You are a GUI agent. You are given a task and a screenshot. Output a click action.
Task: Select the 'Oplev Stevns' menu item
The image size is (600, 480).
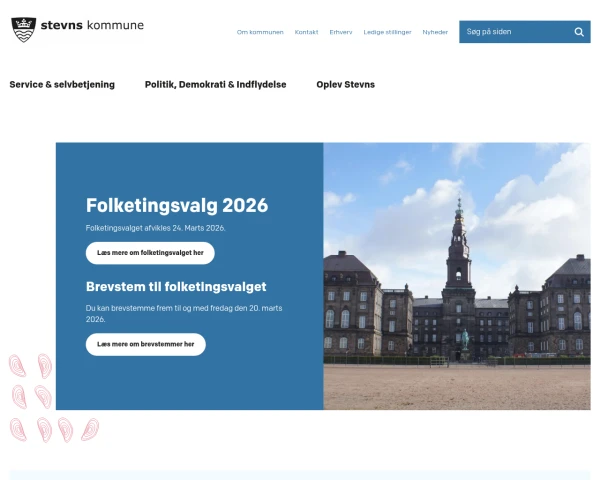[x=345, y=85]
